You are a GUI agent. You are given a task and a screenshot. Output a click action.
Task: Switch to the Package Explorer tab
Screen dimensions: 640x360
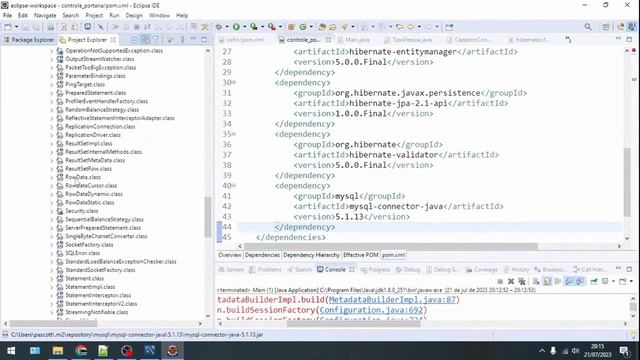[29, 40]
